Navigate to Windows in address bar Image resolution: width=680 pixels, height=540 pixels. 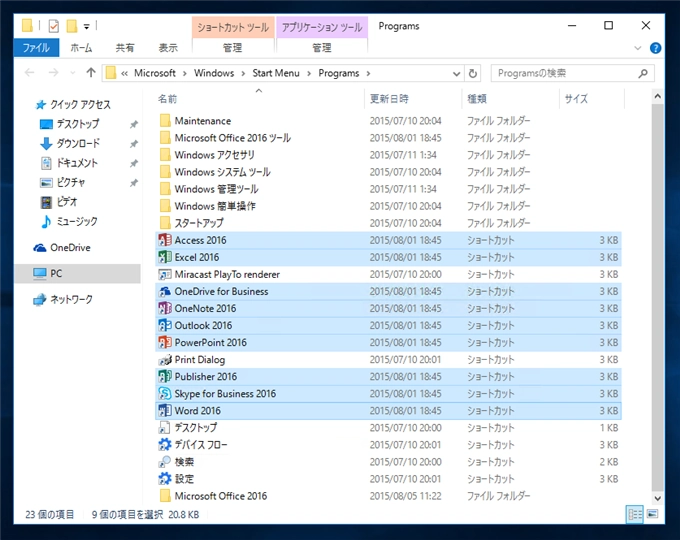pos(214,73)
